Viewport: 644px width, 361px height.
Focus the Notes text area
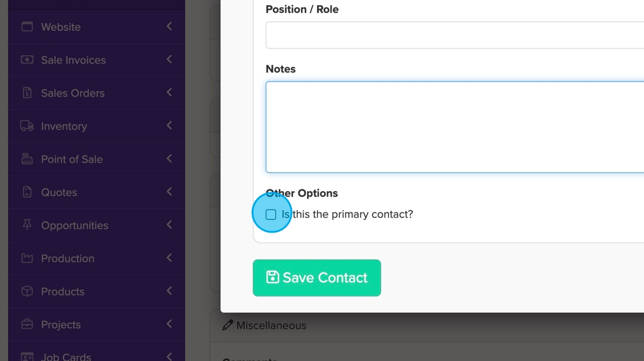454,127
